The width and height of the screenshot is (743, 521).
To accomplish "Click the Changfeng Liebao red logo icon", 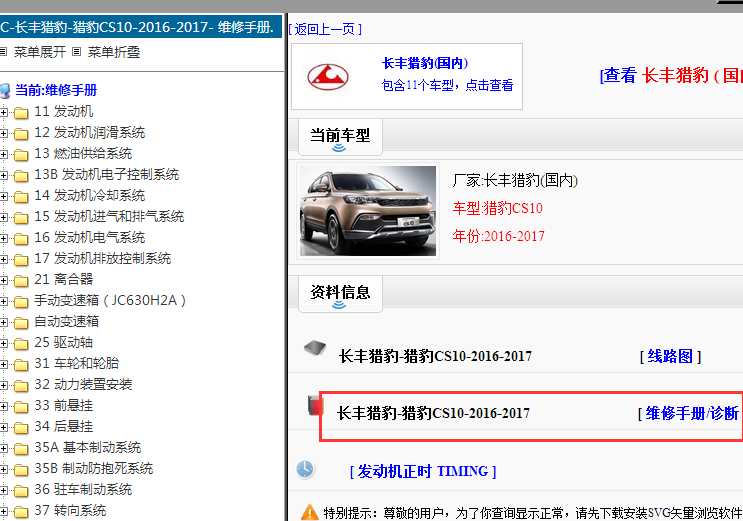I will pyautogui.click(x=327, y=77).
